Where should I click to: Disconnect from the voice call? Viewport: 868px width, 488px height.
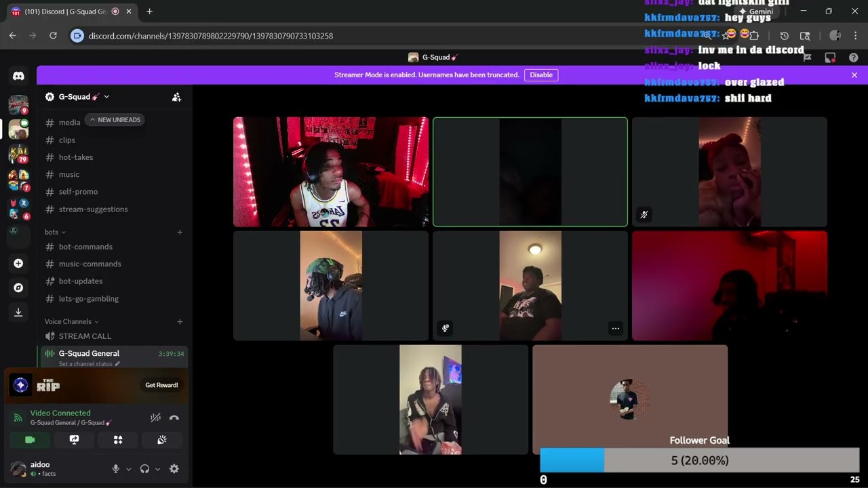point(174,418)
